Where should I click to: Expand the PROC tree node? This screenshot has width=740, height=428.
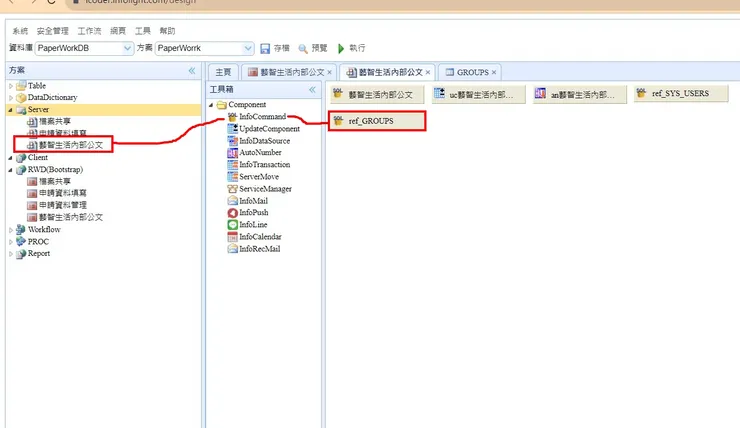(11, 242)
